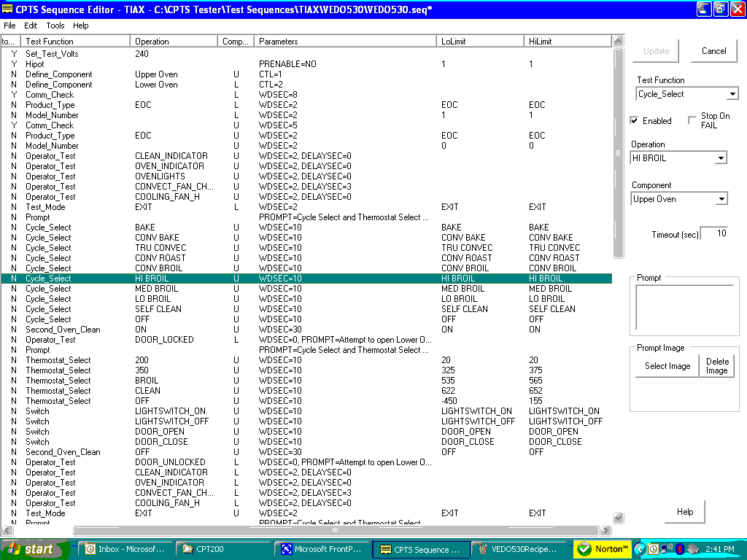Image resolution: width=747 pixels, height=560 pixels.
Task: Select the Cycle_Select MED BROIL row
Action: pyautogui.click(x=306, y=289)
